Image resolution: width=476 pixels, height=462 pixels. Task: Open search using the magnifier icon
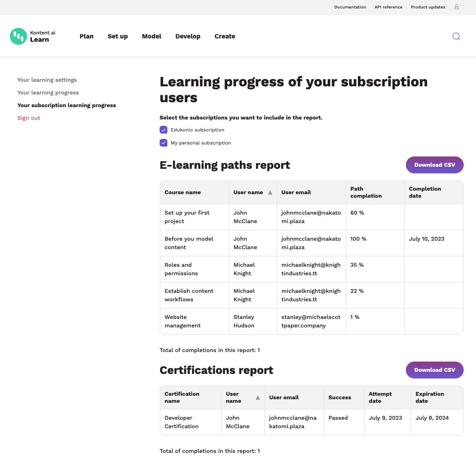(456, 36)
